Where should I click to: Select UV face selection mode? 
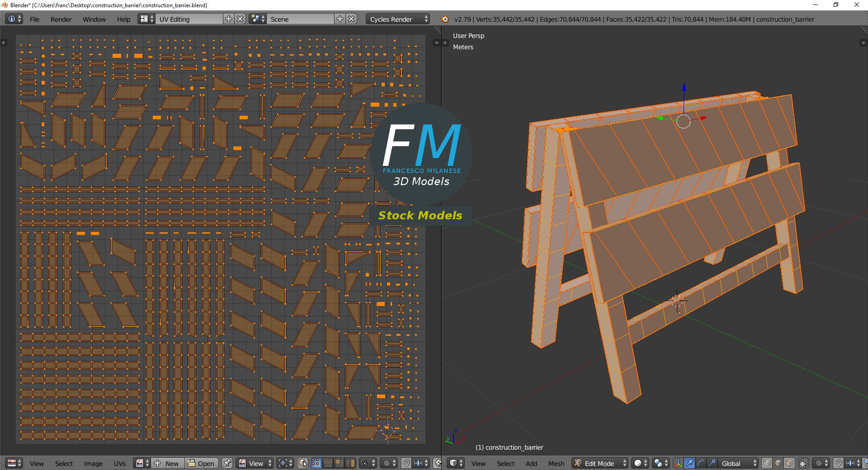pos(339,463)
